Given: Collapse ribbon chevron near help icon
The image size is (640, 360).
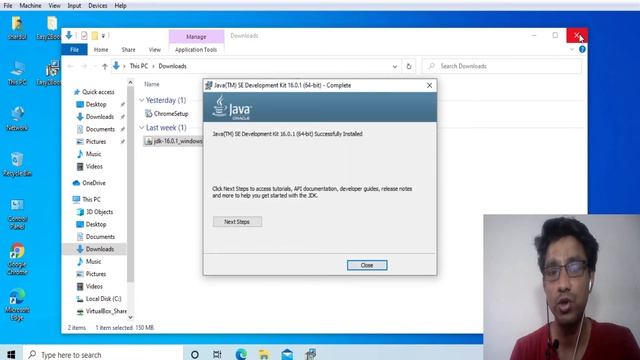Looking at the screenshot, I should pyautogui.click(x=572, y=49).
